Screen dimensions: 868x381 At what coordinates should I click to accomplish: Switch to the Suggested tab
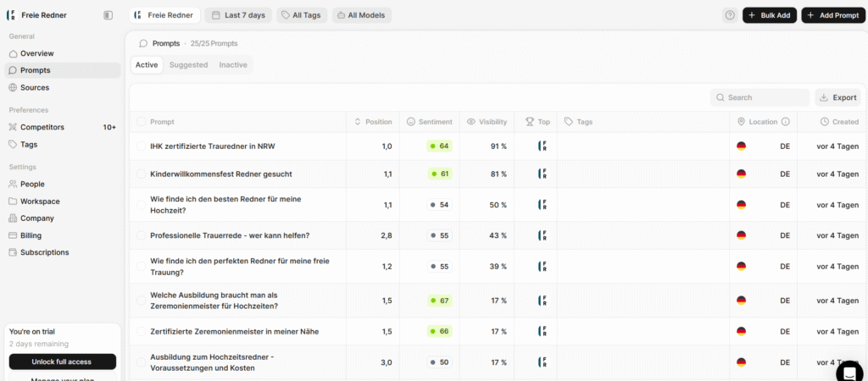pyautogui.click(x=188, y=64)
